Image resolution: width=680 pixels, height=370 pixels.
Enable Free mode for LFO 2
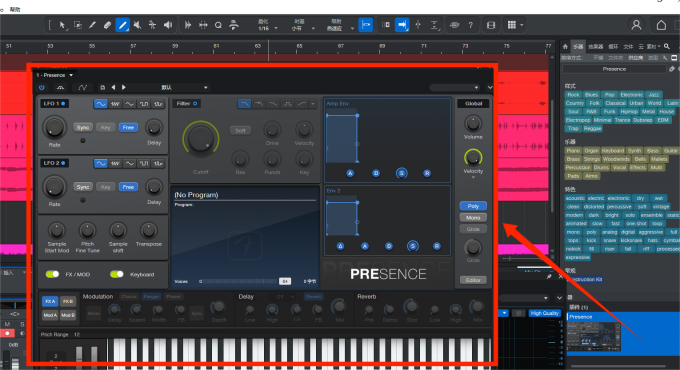[x=128, y=187]
